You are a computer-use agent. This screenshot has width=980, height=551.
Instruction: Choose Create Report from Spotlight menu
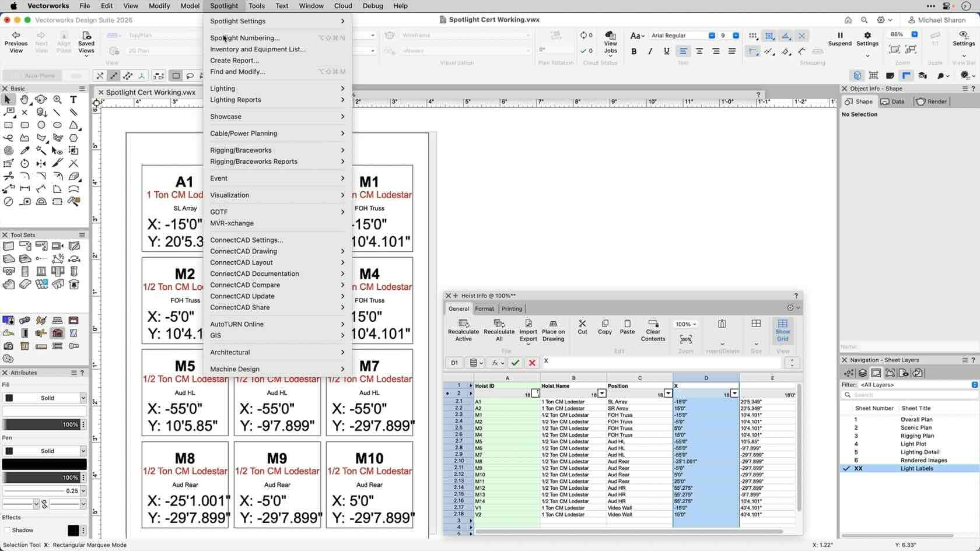(235, 61)
